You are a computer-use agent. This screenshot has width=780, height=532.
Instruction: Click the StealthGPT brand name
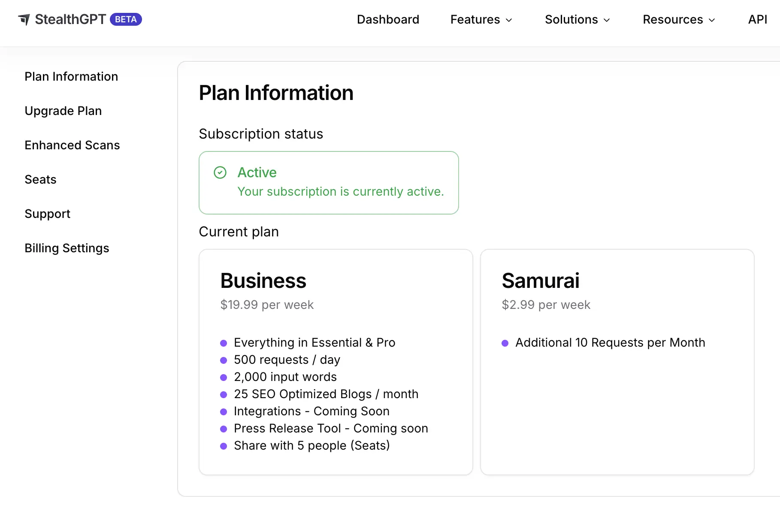(70, 19)
